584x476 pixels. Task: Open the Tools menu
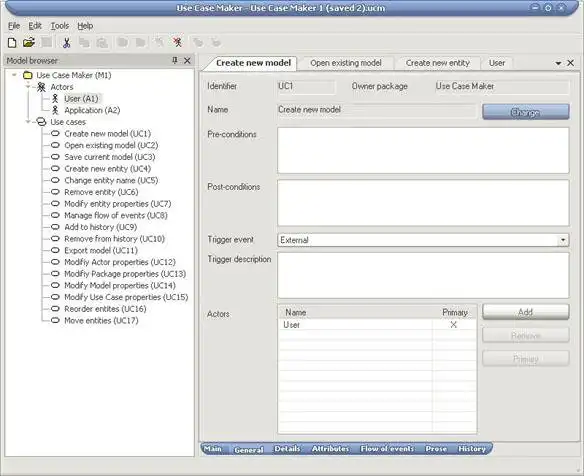click(60, 26)
